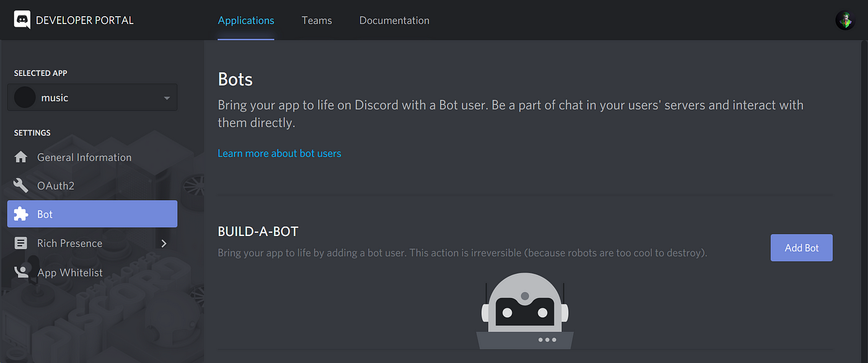
Task: Click the Bots page heading
Action: 236,79
